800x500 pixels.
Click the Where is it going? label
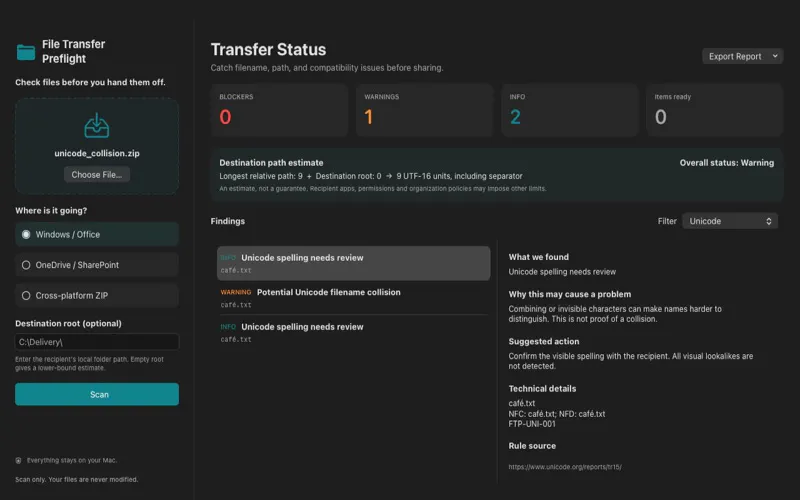coord(51,211)
